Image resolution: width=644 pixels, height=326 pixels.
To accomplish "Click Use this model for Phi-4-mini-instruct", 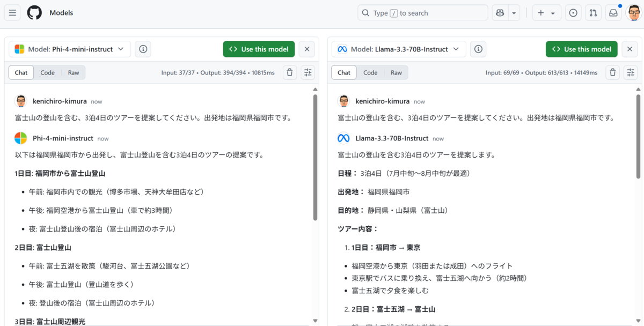I will click(x=259, y=49).
